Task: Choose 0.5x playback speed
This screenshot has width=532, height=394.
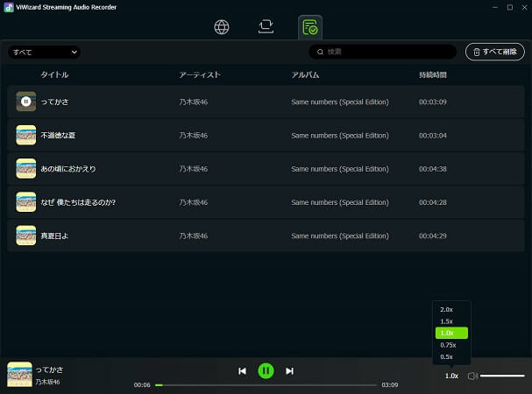Action: coord(451,357)
